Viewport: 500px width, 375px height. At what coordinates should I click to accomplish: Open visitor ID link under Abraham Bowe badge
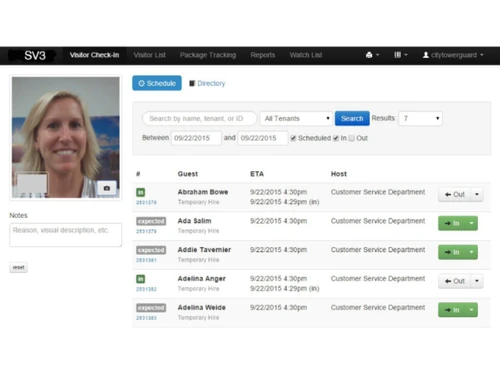pyautogui.click(x=146, y=202)
